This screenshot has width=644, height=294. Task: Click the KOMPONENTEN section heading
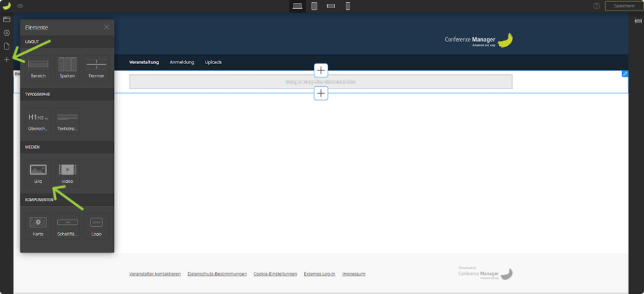click(39, 200)
